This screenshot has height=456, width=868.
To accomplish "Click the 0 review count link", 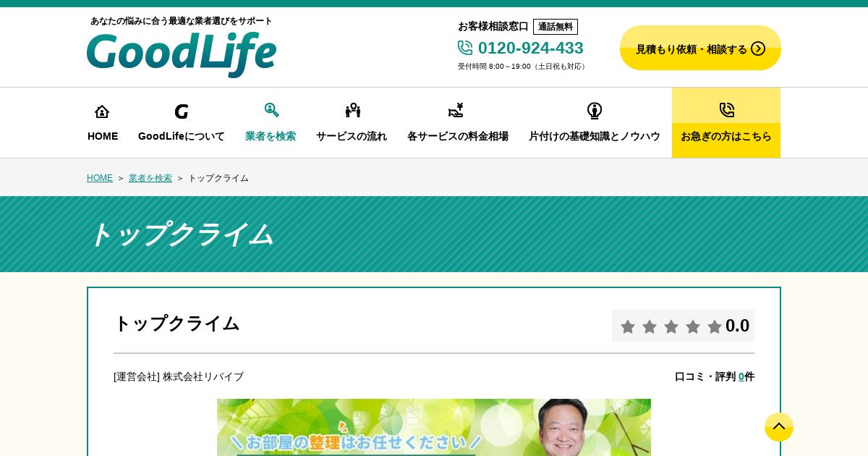I will click(x=741, y=376).
